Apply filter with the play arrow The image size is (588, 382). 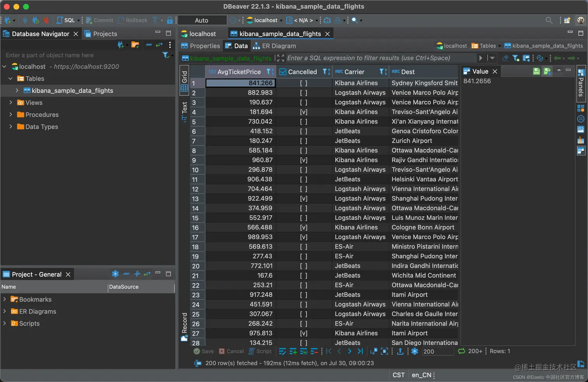(x=481, y=58)
